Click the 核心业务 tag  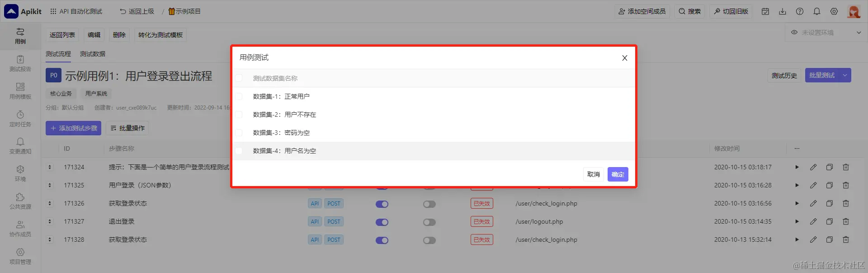[x=61, y=94]
